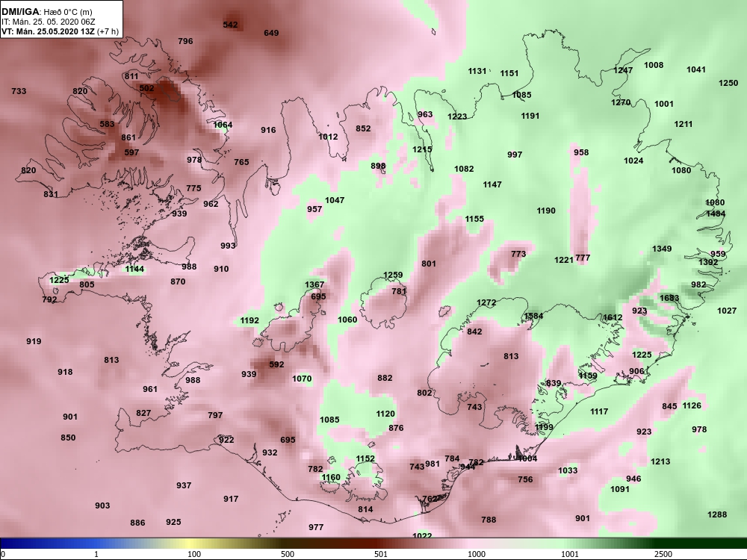Click the legend label 2500

663,554
